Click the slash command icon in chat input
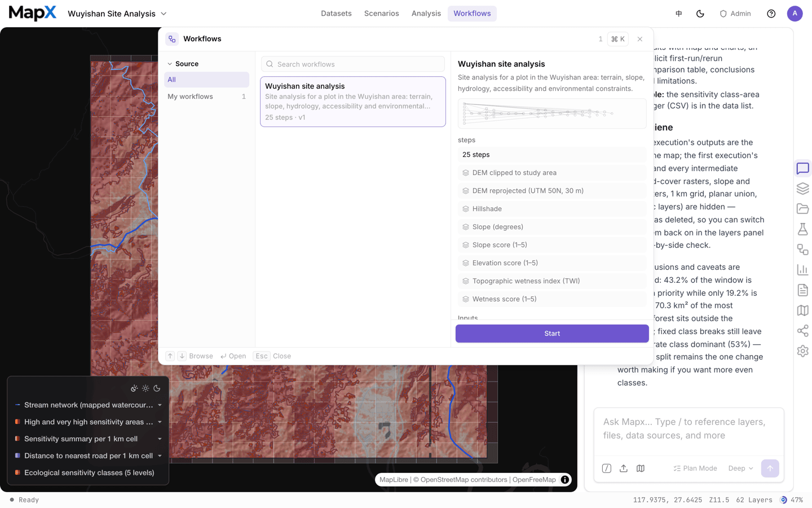 [x=607, y=468]
